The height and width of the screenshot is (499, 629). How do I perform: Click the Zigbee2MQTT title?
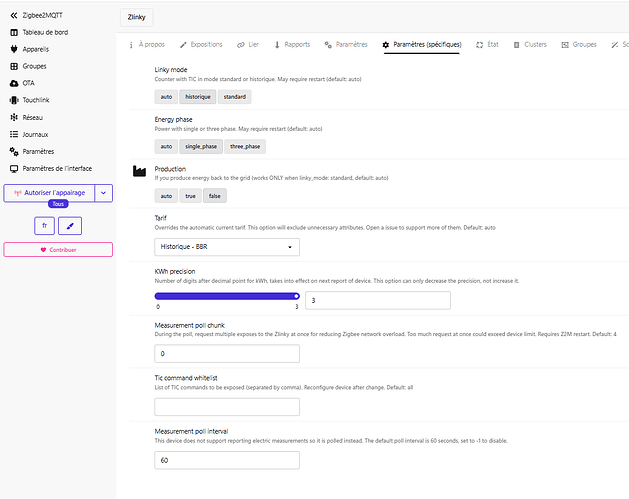(x=43, y=15)
